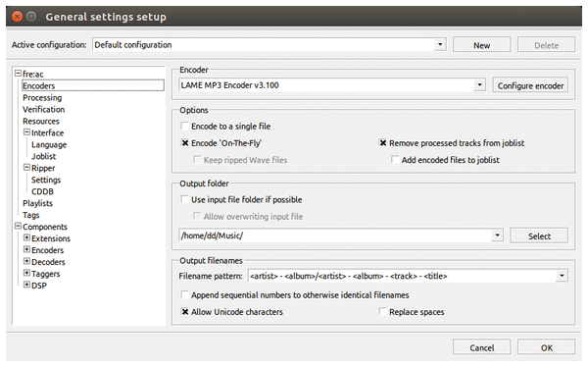This screenshot has height=367, width=588.
Task: Open the Active configuration dropdown
Action: (x=440, y=45)
